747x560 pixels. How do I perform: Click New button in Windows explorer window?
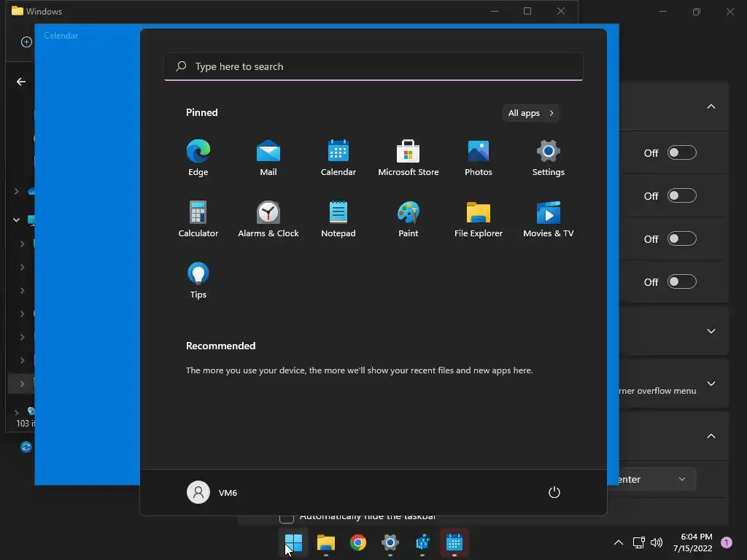click(x=26, y=42)
